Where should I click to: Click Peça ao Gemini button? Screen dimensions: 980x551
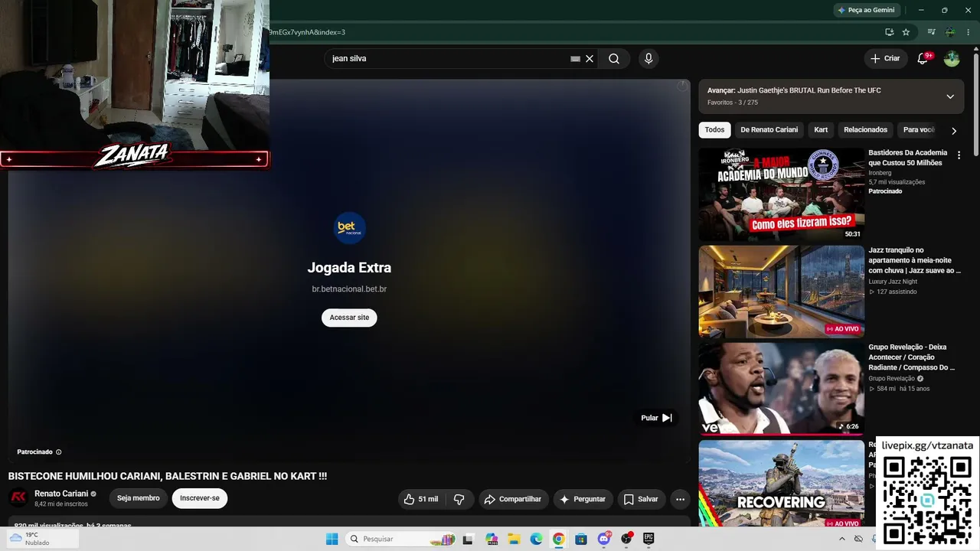click(866, 10)
